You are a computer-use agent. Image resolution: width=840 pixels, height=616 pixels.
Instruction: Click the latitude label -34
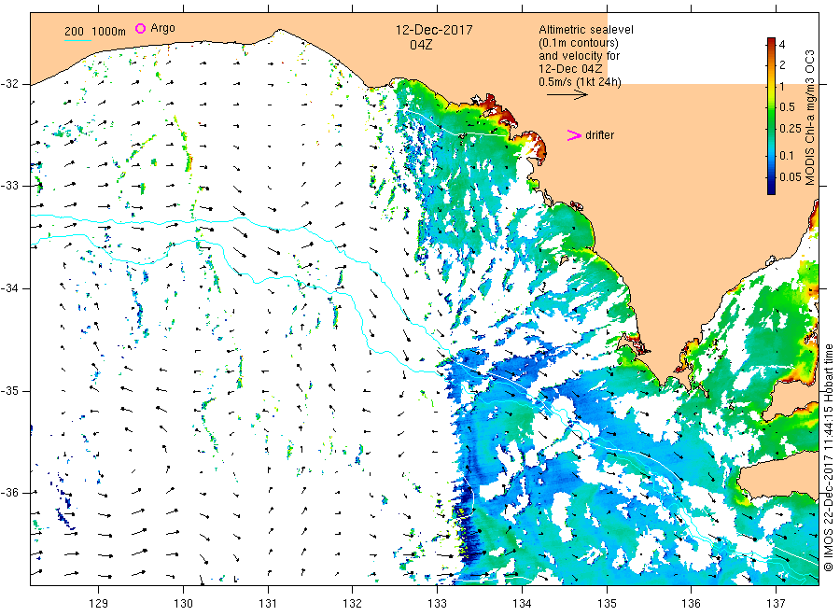(x=9, y=288)
